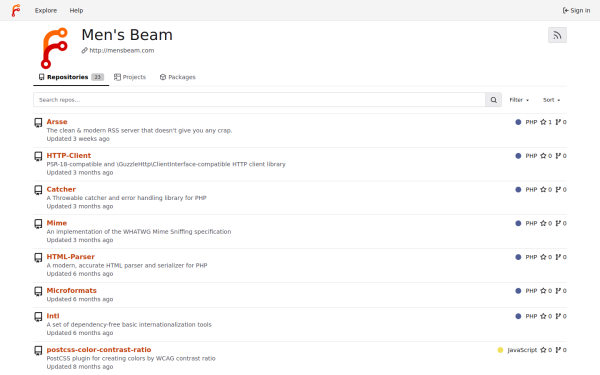Click the Men's Beam heading

[x=127, y=35]
